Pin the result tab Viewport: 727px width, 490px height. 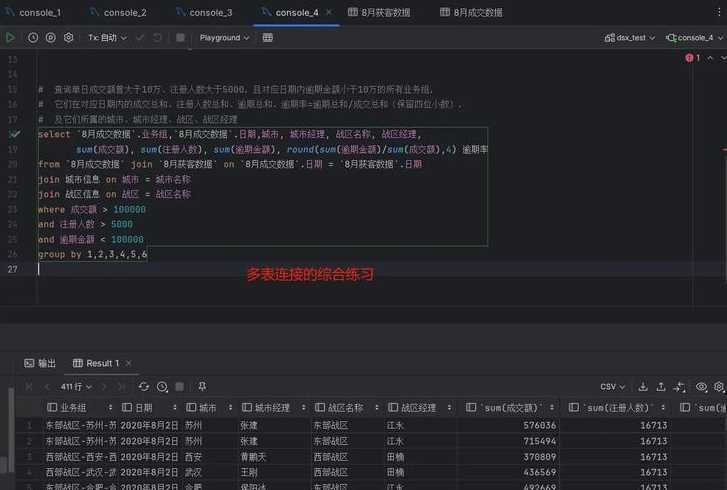202,386
